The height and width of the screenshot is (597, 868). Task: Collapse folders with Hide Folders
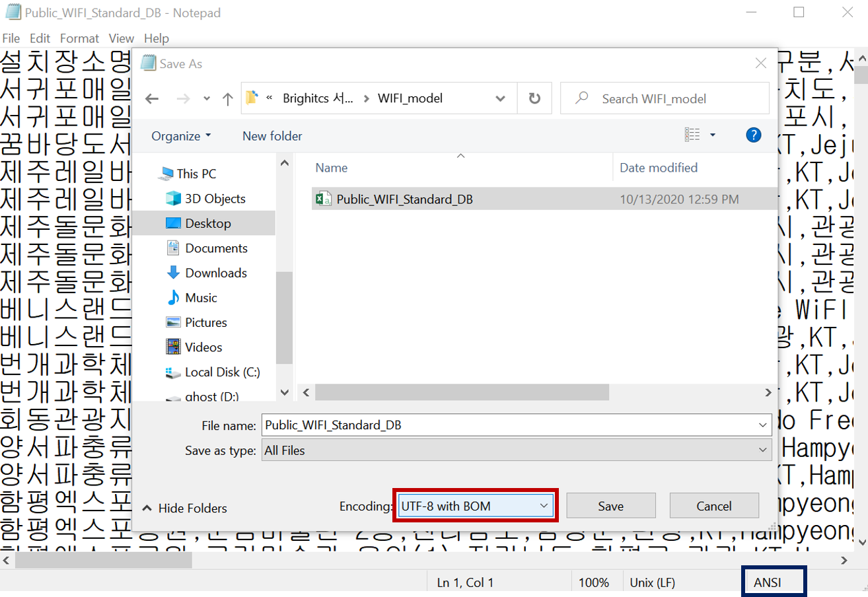coord(186,508)
